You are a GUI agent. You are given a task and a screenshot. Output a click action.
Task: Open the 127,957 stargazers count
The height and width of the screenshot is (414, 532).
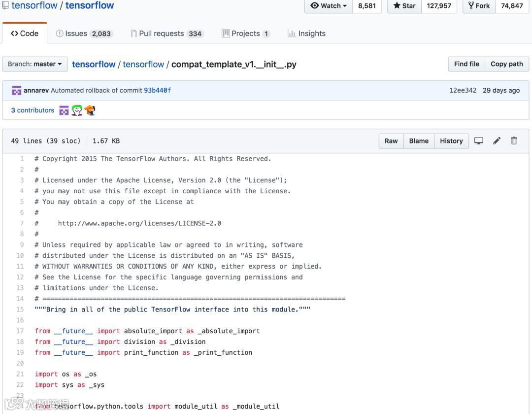[x=439, y=6]
